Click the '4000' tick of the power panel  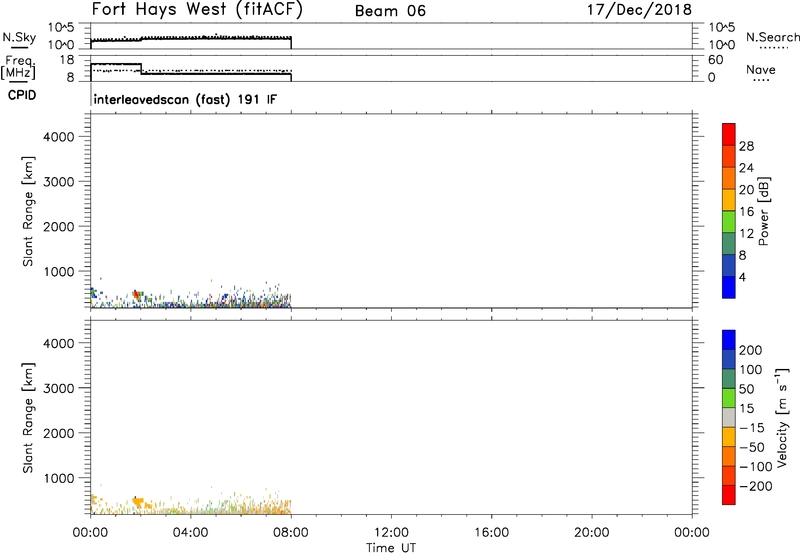tap(59, 137)
